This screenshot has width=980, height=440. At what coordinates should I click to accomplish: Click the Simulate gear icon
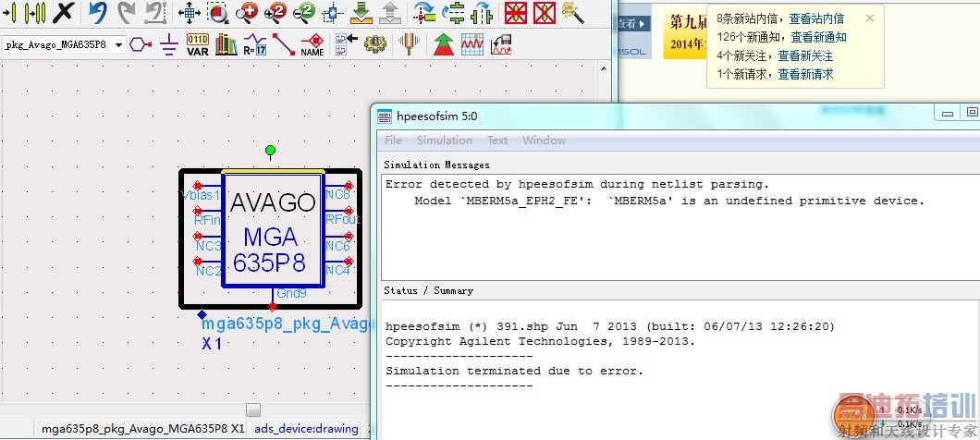pos(375,44)
